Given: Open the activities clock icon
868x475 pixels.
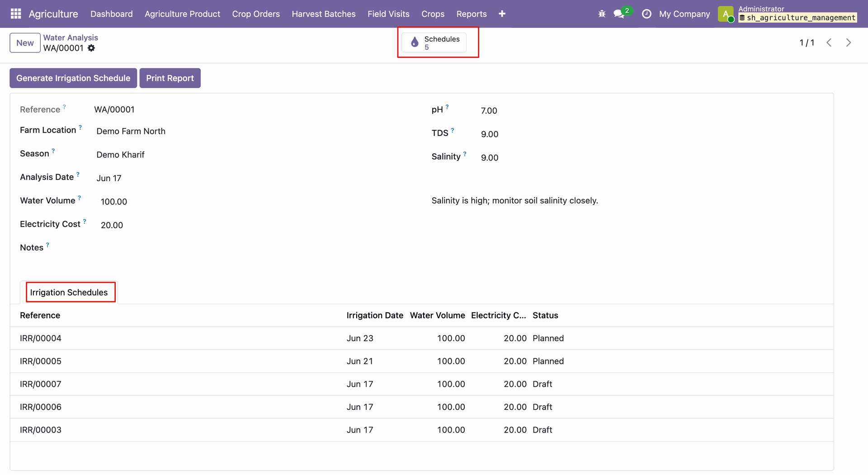Looking at the screenshot, I should pyautogui.click(x=646, y=14).
